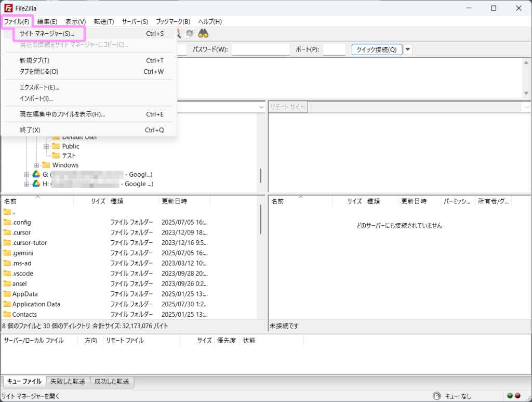Select the .cursor-tutor folder row
This screenshot has height=402, width=532.
click(x=129, y=243)
